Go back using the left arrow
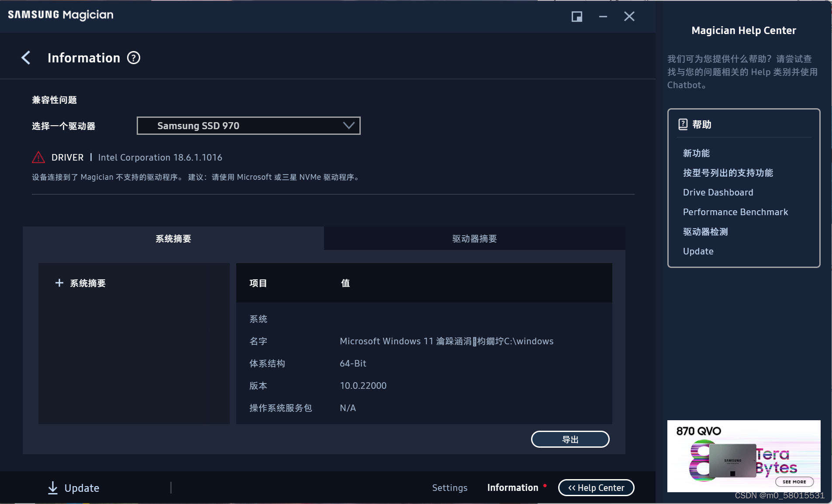The height and width of the screenshot is (504, 832). [26, 58]
